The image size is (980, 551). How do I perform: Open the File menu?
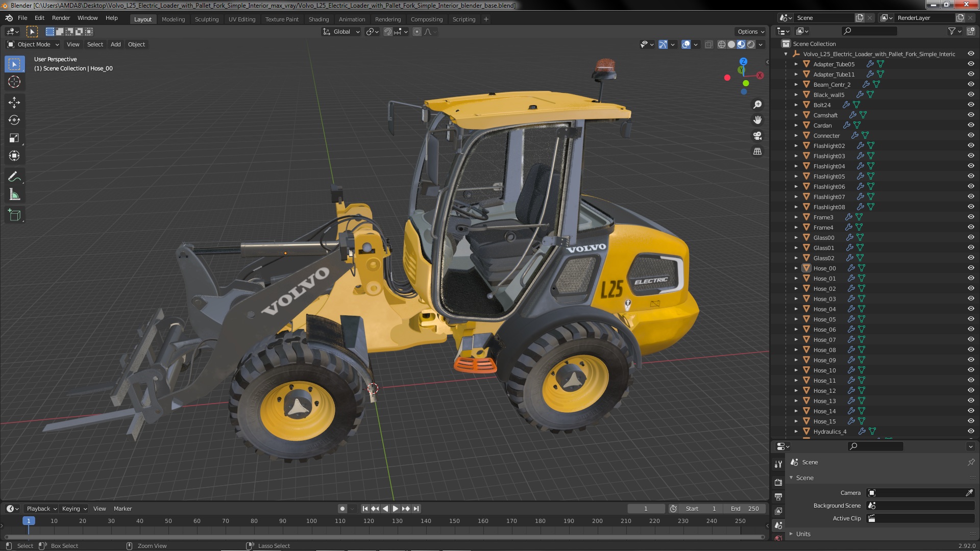(x=22, y=18)
